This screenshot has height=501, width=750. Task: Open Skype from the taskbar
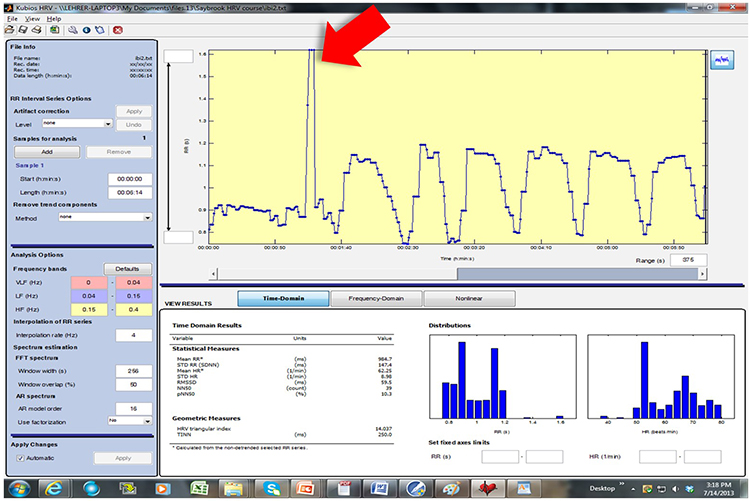tap(271, 489)
